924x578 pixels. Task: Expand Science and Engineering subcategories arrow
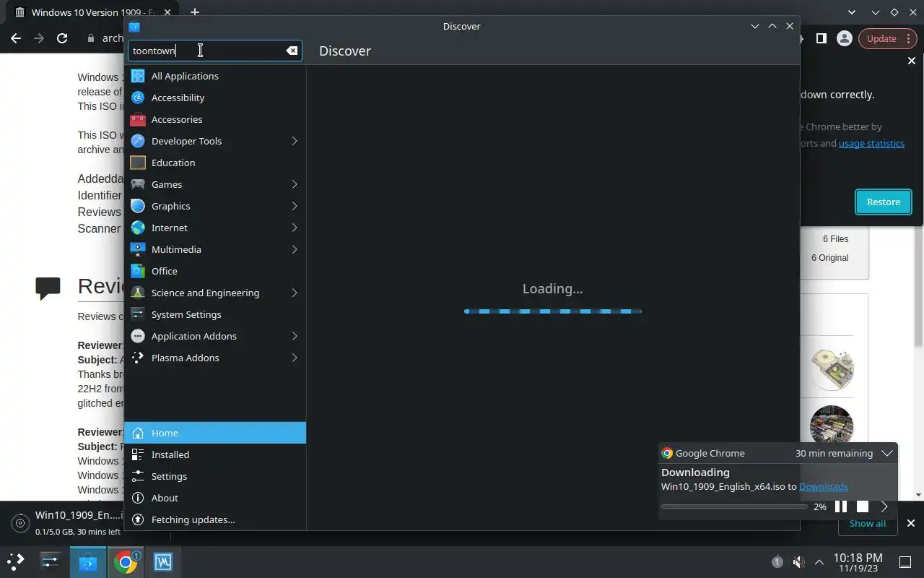pos(295,293)
